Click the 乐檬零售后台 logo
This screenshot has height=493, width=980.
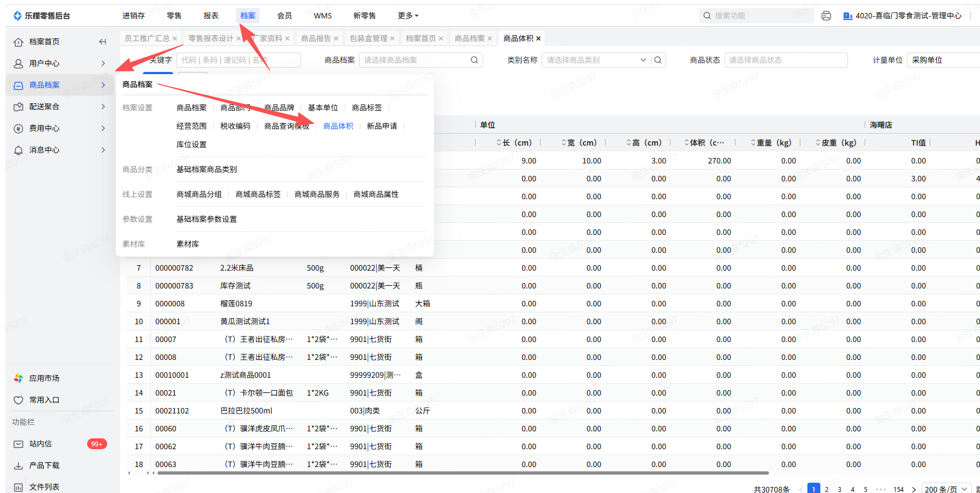coord(41,16)
